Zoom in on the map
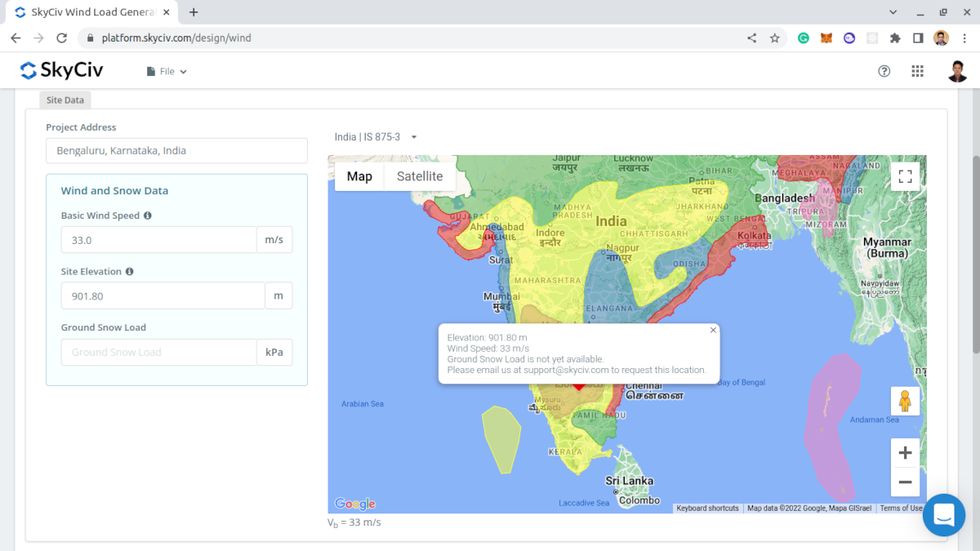The width and height of the screenshot is (980, 551). click(x=905, y=453)
